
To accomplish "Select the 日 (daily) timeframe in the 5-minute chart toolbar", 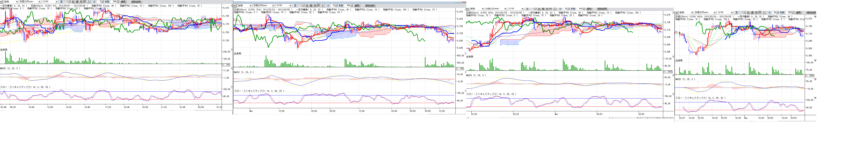I will tap(73, 2).
